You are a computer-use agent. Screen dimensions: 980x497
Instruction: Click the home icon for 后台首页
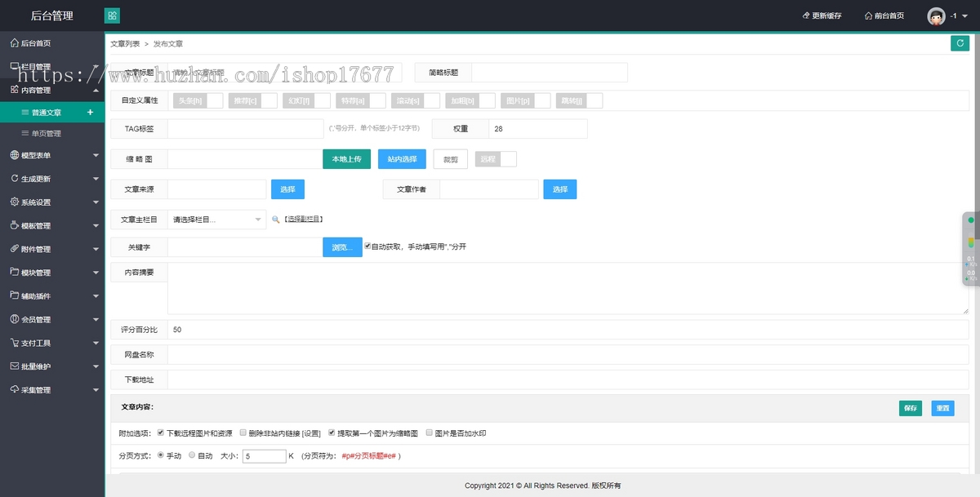tap(15, 43)
